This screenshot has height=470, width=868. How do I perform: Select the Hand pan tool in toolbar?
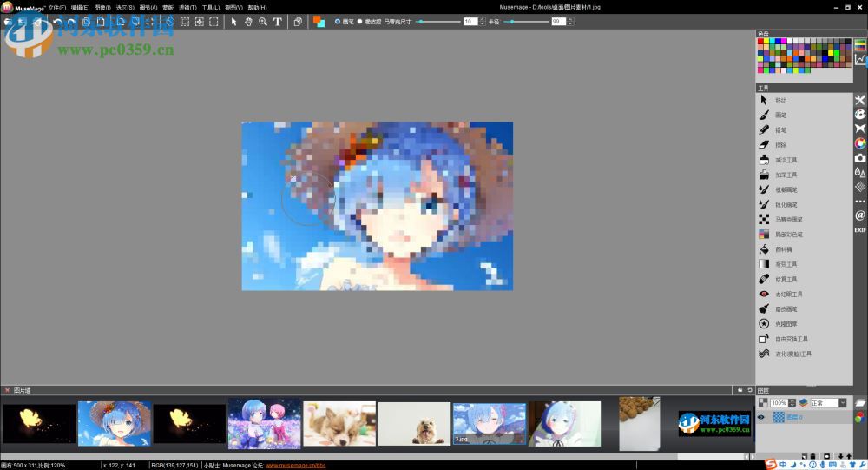point(248,22)
